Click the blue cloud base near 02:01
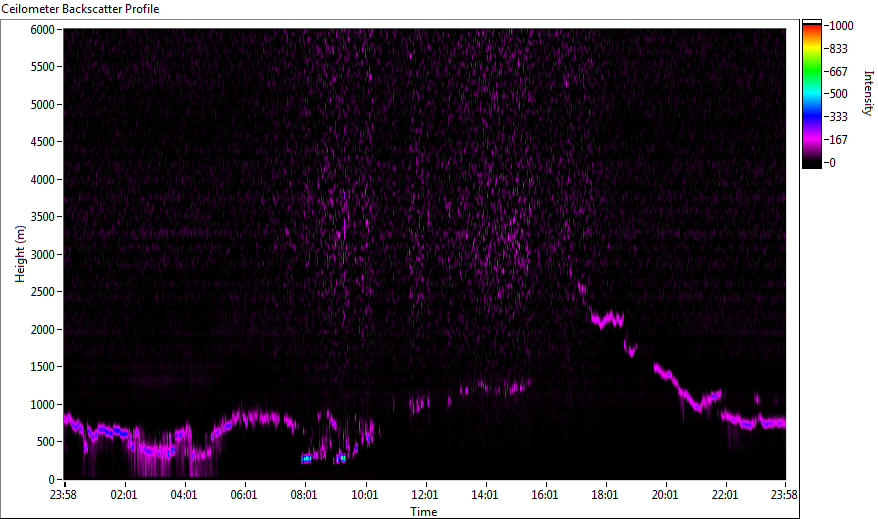 pyautogui.click(x=112, y=431)
